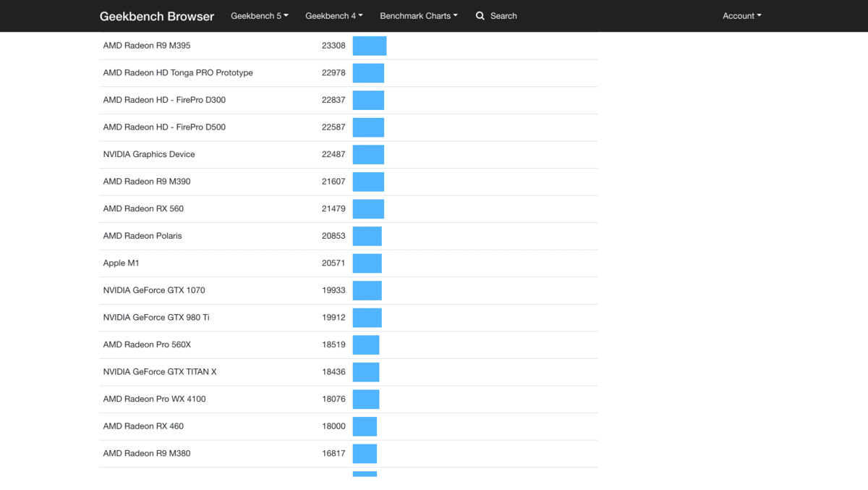Viewport: 868px width, 490px height.
Task: Select the AMD Radeon RX 560 entry
Action: click(143, 208)
